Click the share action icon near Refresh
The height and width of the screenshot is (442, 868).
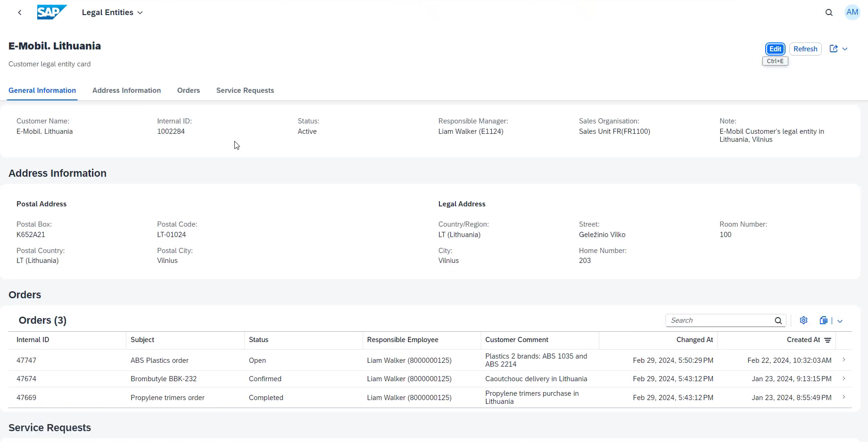(x=833, y=49)
